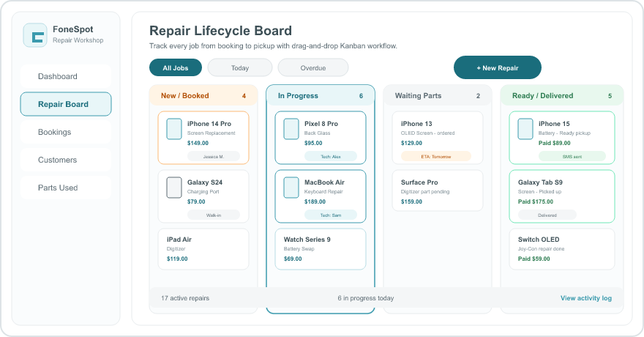644x337 pixels.
Task: Click the iPhone 15 device icon
Action: click(x=525, y=129)
